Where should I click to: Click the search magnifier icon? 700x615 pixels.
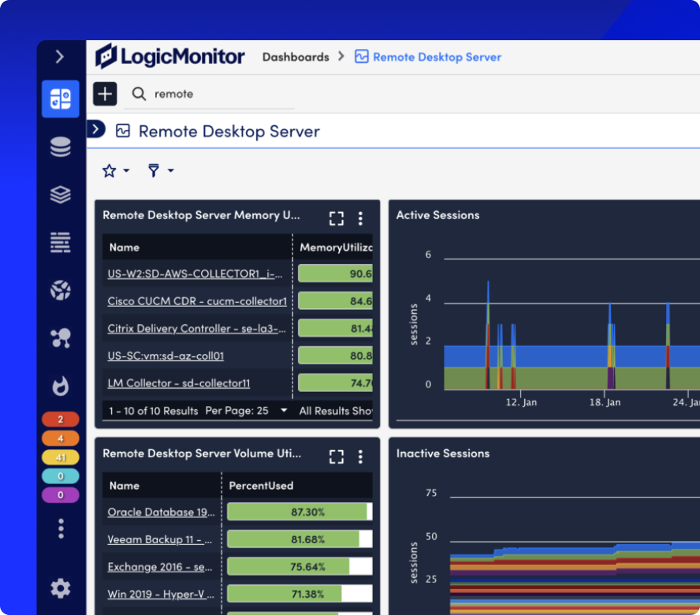coord(139,94)
